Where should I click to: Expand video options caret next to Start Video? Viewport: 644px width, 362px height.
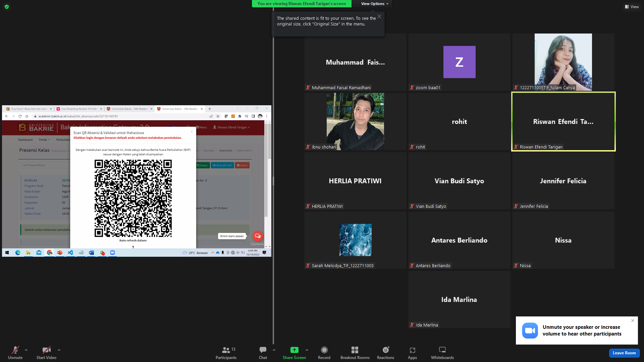click(x=59, y=350)
